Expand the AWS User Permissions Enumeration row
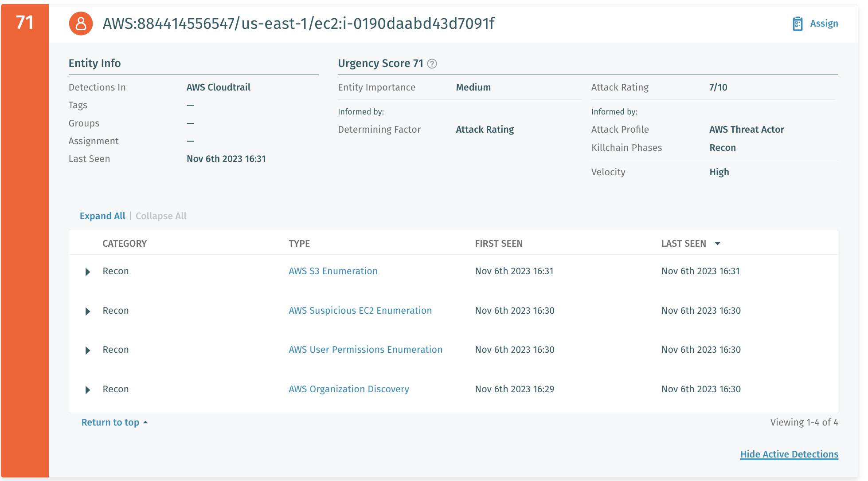 [88, 351]
